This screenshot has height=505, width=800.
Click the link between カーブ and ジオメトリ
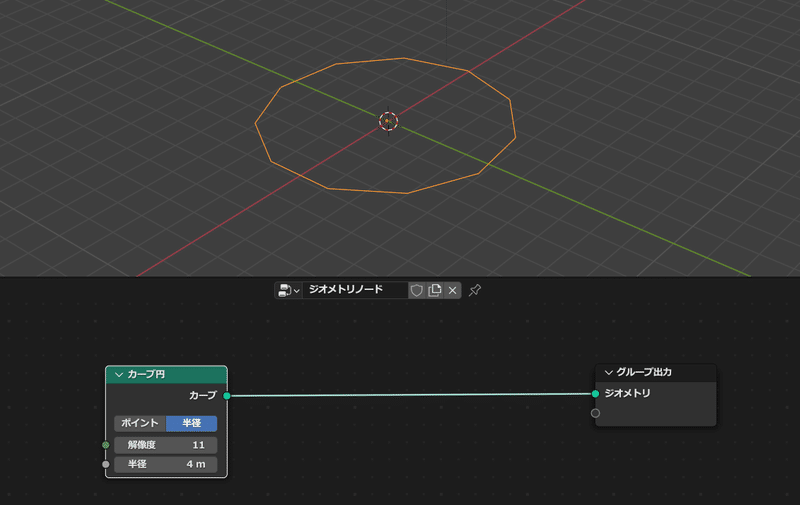tap(411, 394)
